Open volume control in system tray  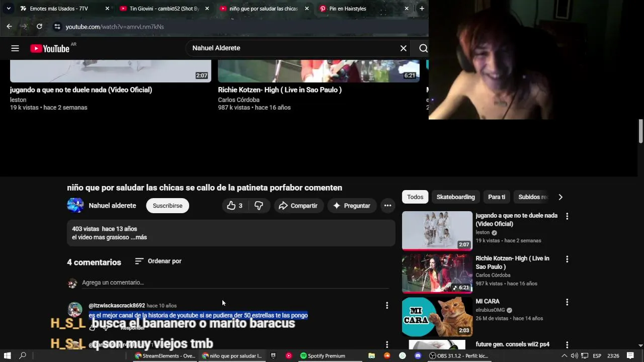click(574, 356)
